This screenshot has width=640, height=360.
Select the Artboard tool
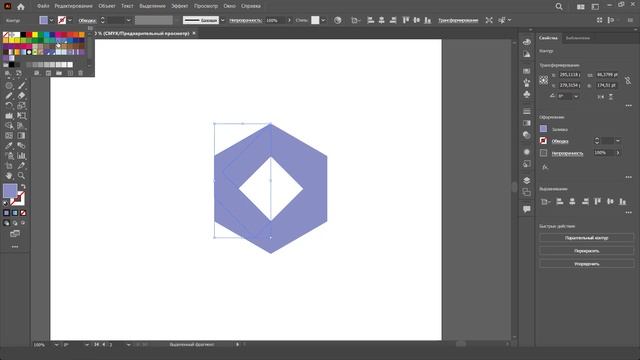pos(9,166)
